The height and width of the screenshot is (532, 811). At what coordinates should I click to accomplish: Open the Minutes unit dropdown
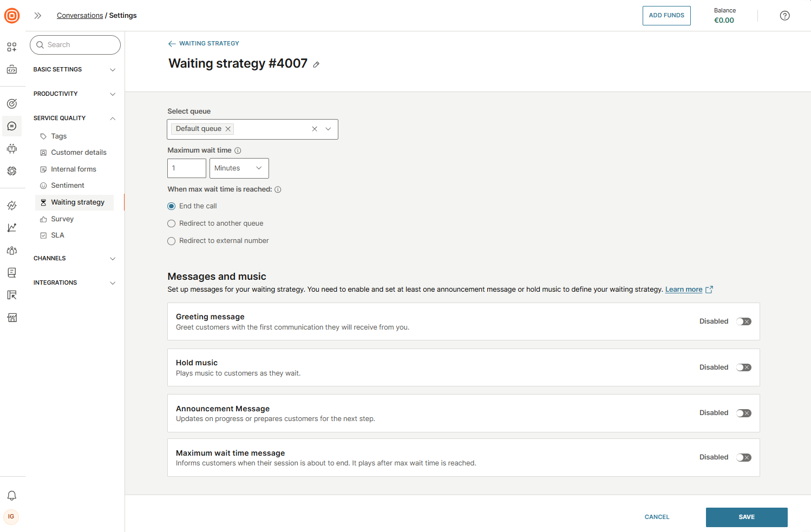239,168
